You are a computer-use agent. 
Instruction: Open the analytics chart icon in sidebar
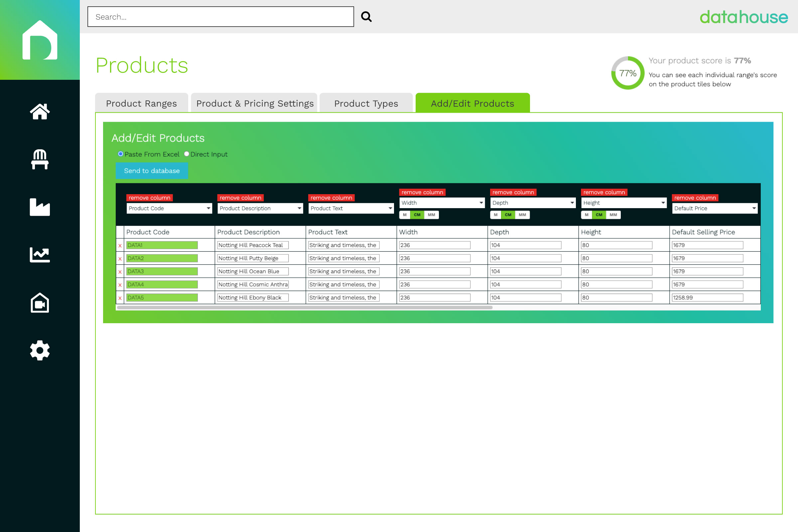click(40, 255)
